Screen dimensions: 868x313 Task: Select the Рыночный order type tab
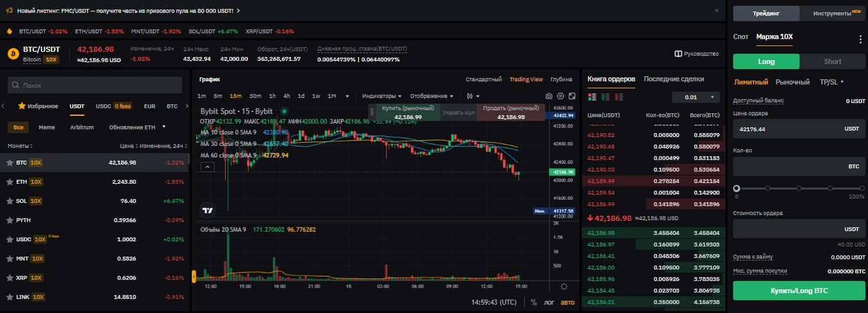(792, 82)
